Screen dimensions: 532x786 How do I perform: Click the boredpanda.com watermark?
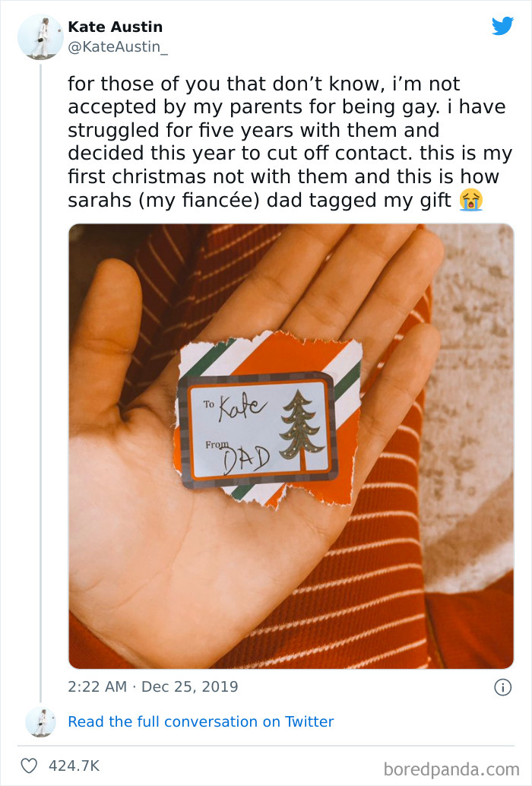pos(451,769)
